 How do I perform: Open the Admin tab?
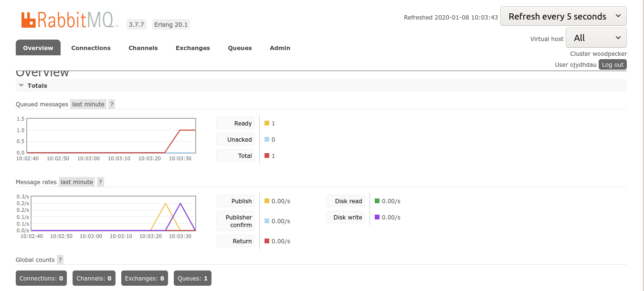pyautogui.click(x=280, y=48)
